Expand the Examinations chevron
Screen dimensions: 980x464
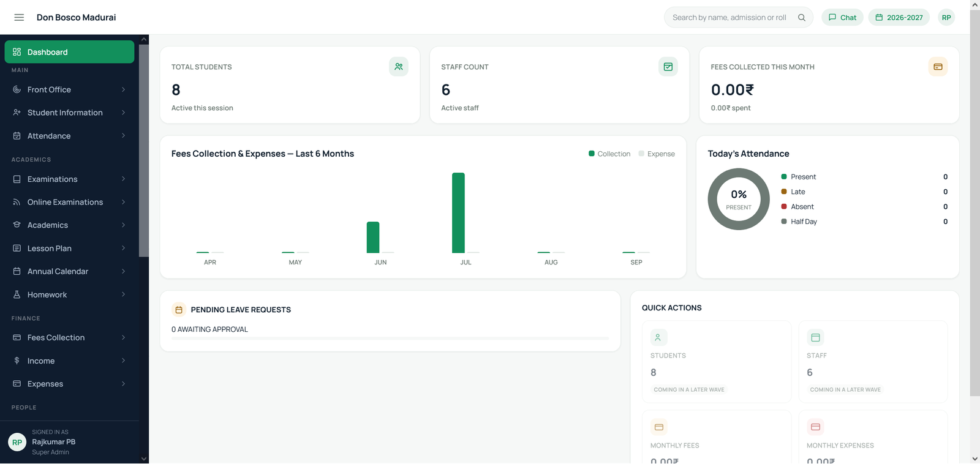123,179
